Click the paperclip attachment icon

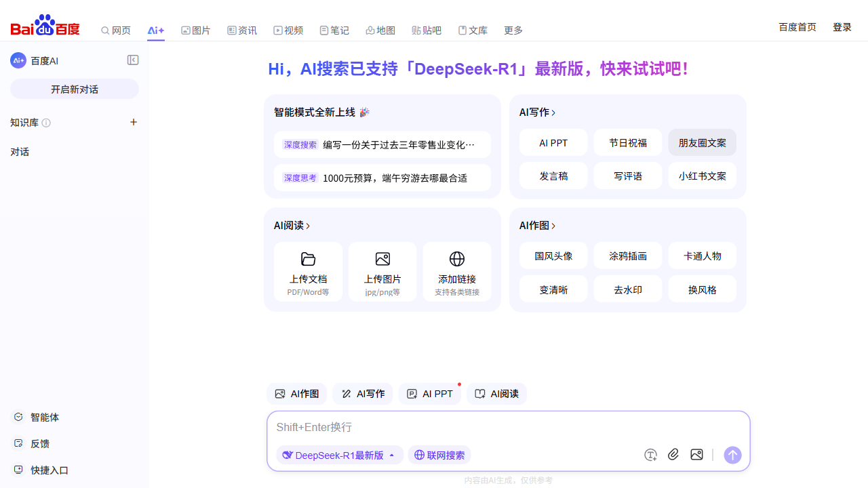click(673, 455)
